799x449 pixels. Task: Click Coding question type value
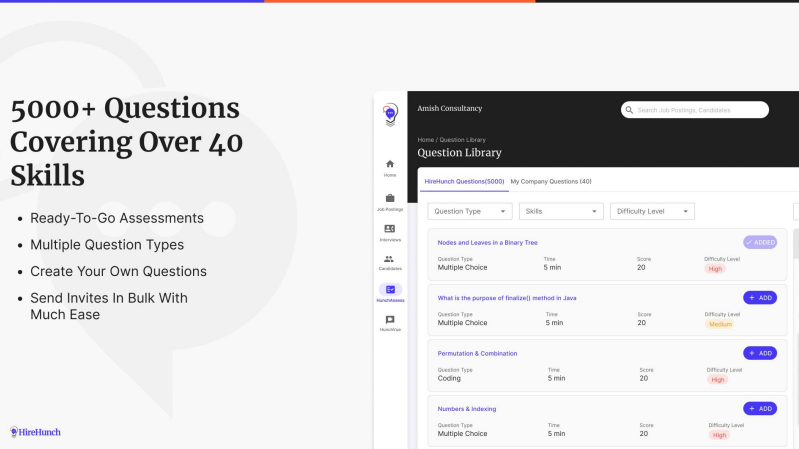[449, 378]
